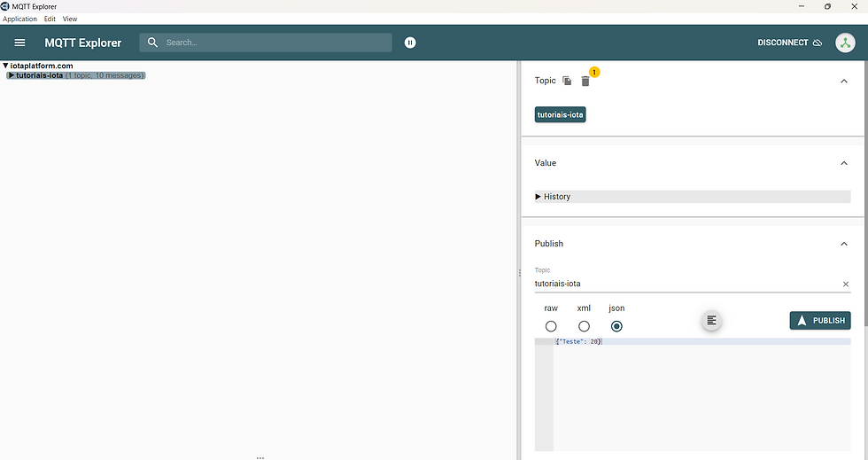Open the hamburger menu
The image size is (868, 460).
click(x=19, y=43)
